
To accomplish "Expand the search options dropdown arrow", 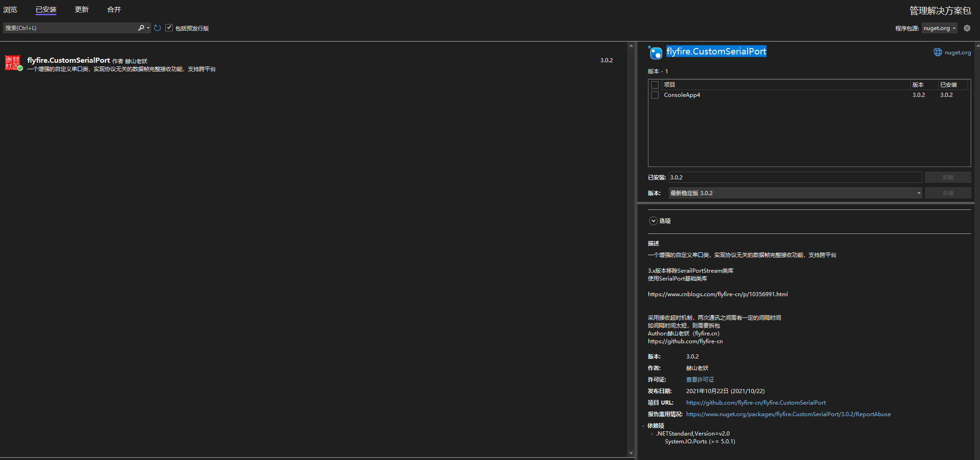I will pos(148,28).
